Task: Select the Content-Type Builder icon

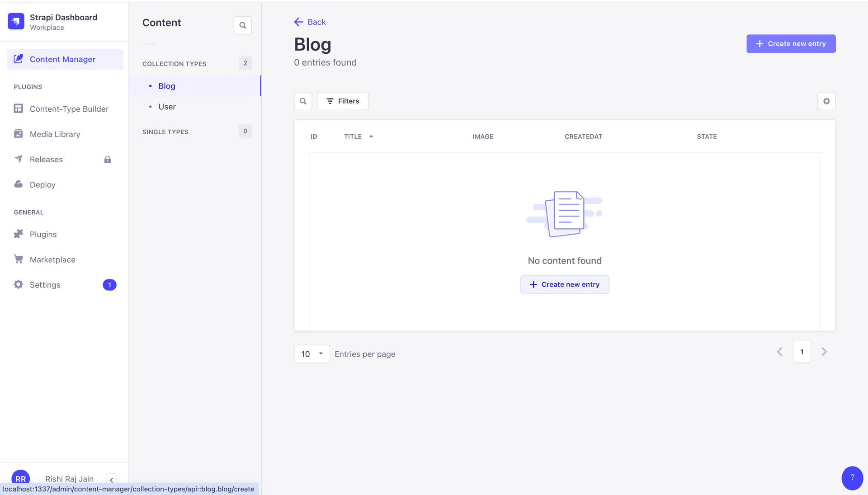Action: point(18,108)
